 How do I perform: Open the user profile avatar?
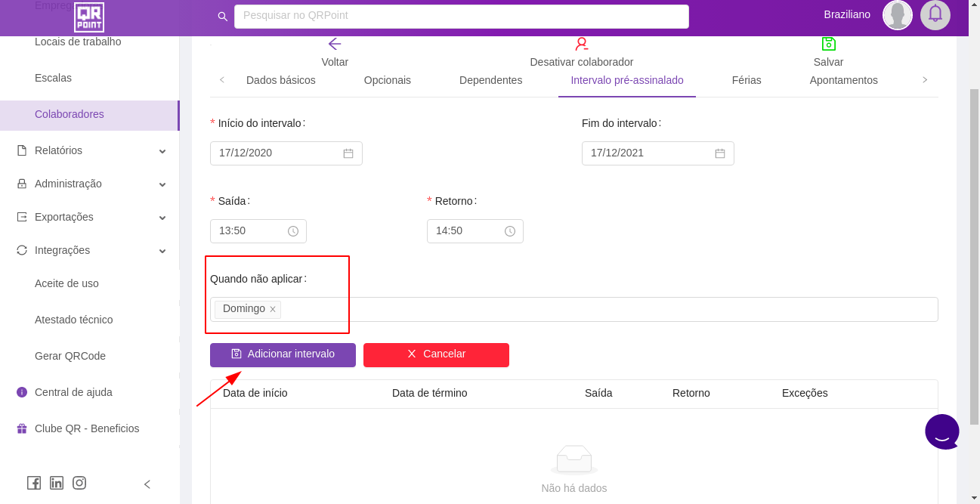tap(897, 14)
